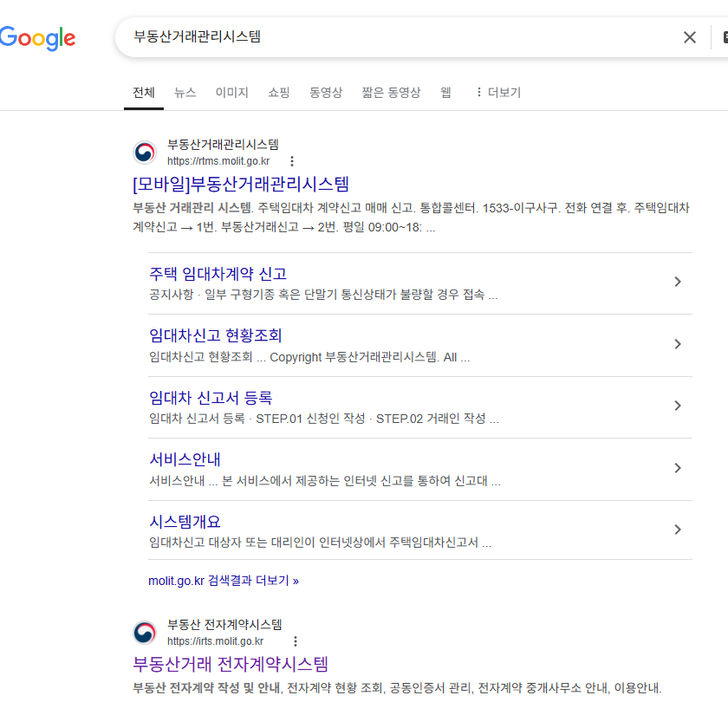Switch to the 이미지 tab
This screenshot has height=715, width=728.
coord(231,93)
